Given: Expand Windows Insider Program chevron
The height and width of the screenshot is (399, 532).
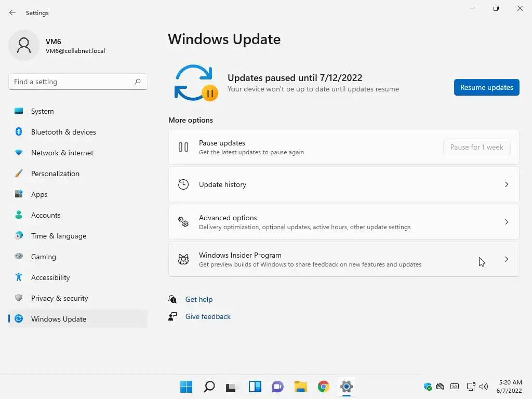Looking at the screenshot, I should [506, 259].
